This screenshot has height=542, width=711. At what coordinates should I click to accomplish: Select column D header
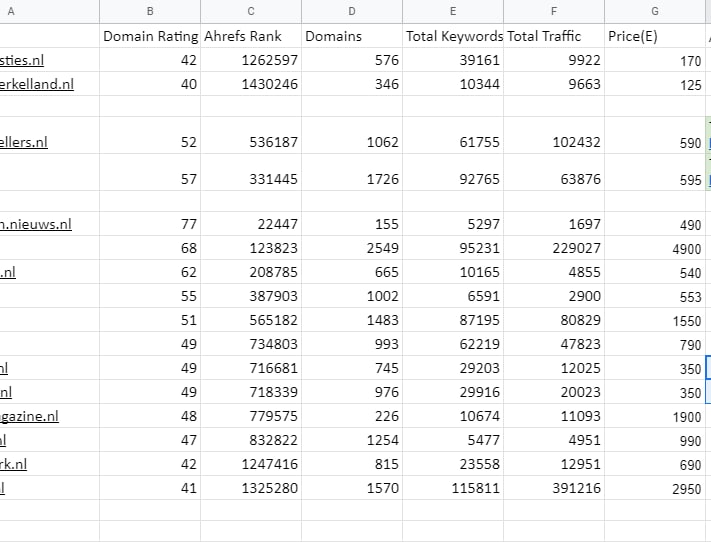[x=352, y=11]
